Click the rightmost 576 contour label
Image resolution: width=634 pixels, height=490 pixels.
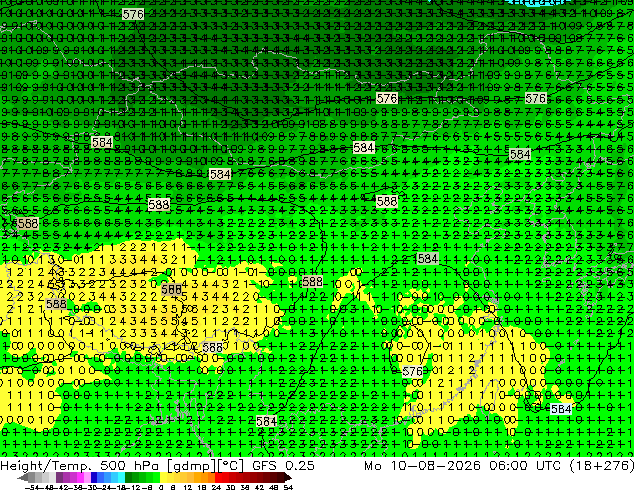click(x=536, y=98)
